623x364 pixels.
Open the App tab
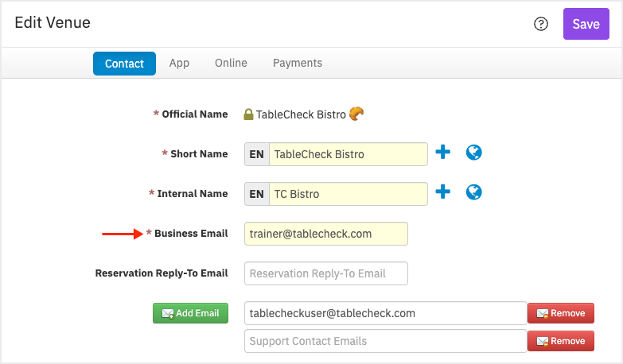coord(179,63)
